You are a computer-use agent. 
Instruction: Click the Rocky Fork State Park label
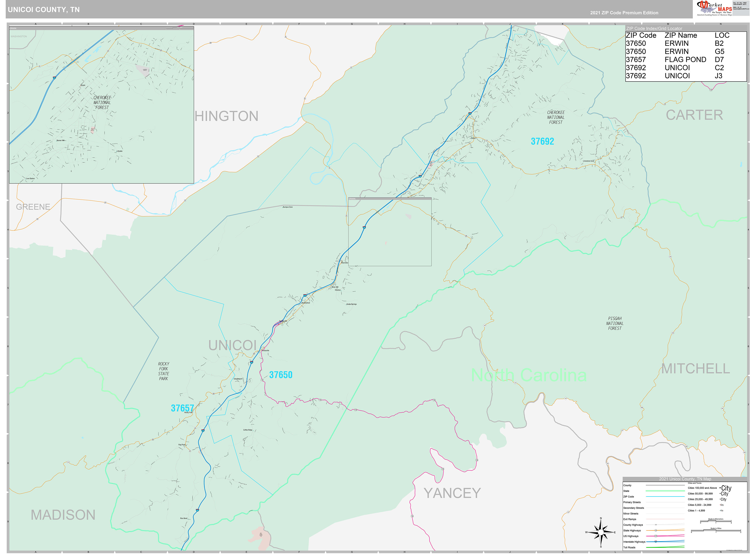(x=163, y=371)
